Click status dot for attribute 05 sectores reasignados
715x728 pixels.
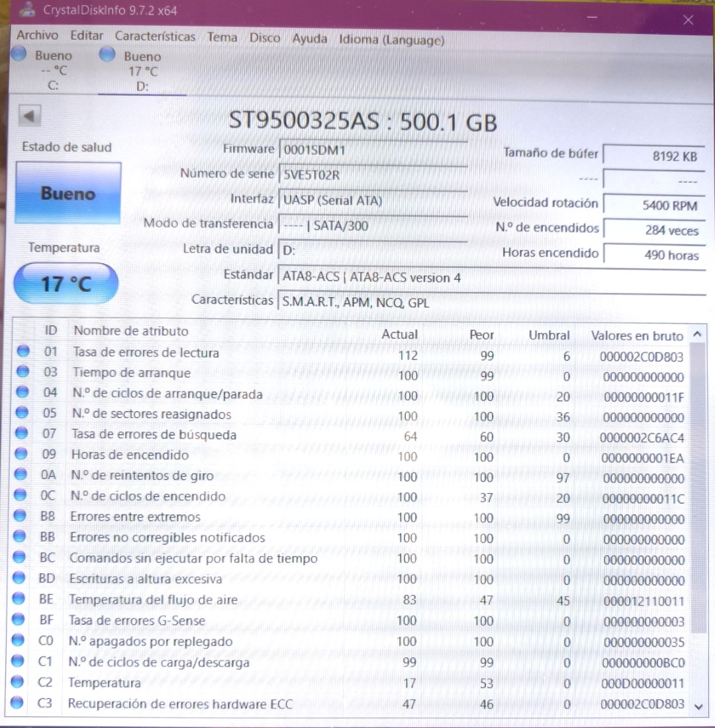coord(22,412)
